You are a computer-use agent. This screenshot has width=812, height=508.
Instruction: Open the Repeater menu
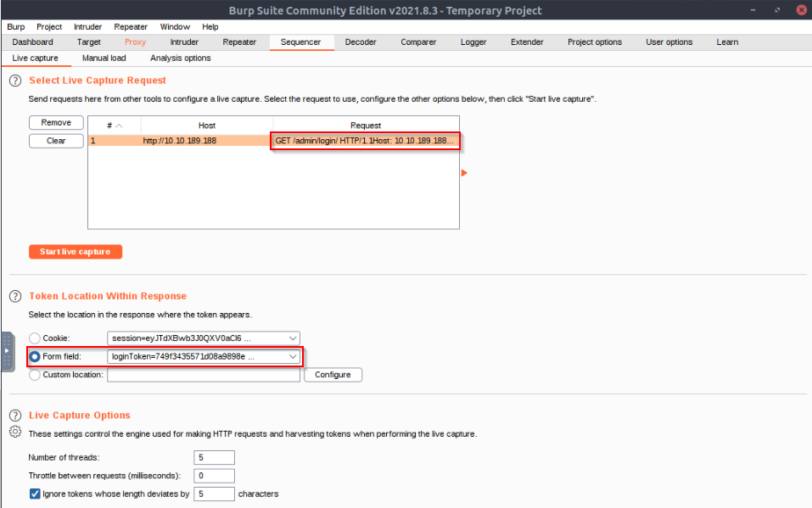coord(131,27)
